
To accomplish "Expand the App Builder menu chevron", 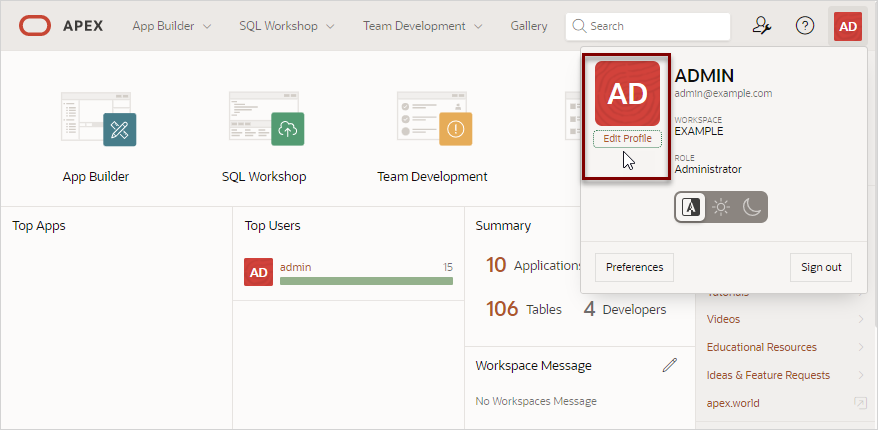I will tap(207, 26).
